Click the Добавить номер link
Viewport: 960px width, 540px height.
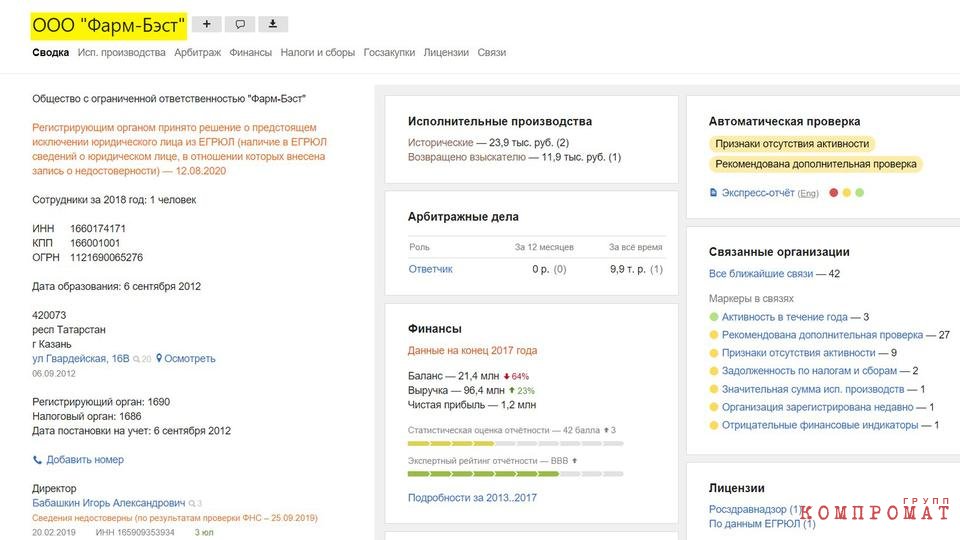click(85, 460)
